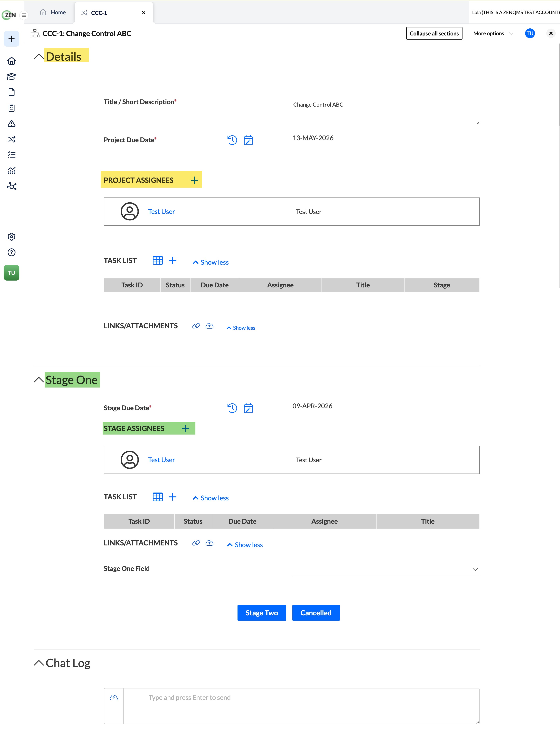Image resolution: width=560 pixels, height=739 pixels.
Task: Add a task to Details task list
Action: [172, 260]
